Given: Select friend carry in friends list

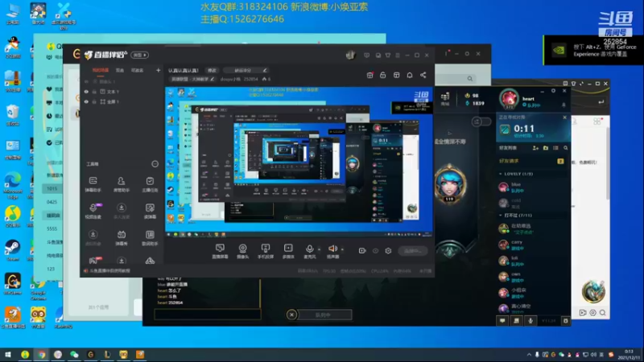Looking at the screenshot, I should pos(533,245).
